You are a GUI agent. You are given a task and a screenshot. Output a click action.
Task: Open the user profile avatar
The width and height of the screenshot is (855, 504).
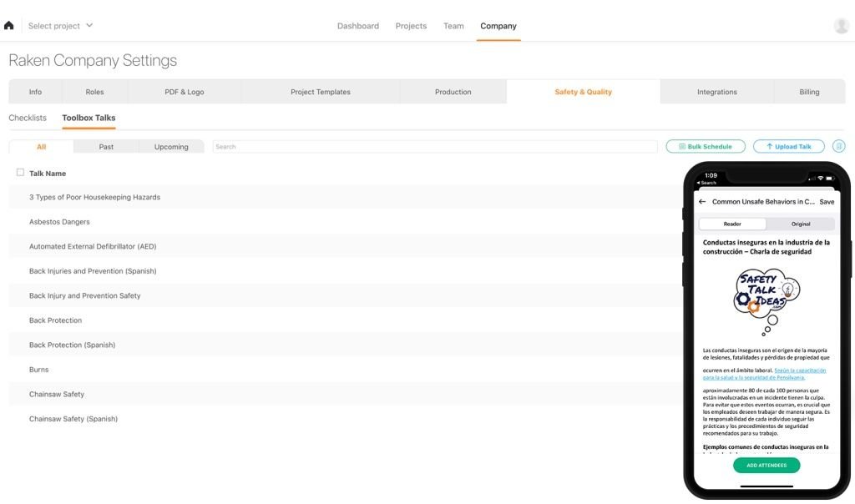[841, 26]
